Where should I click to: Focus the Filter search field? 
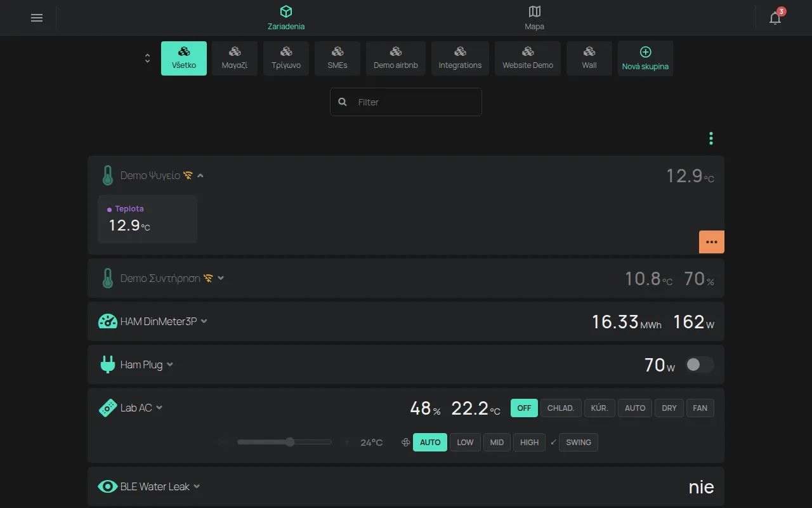click(x=406, y=102)
